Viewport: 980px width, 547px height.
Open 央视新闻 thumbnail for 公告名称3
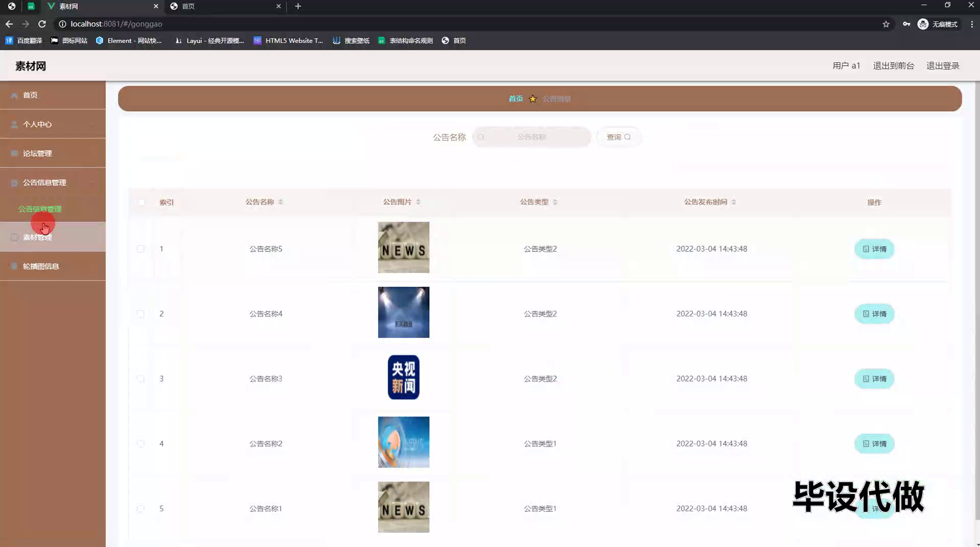[403, 377]
